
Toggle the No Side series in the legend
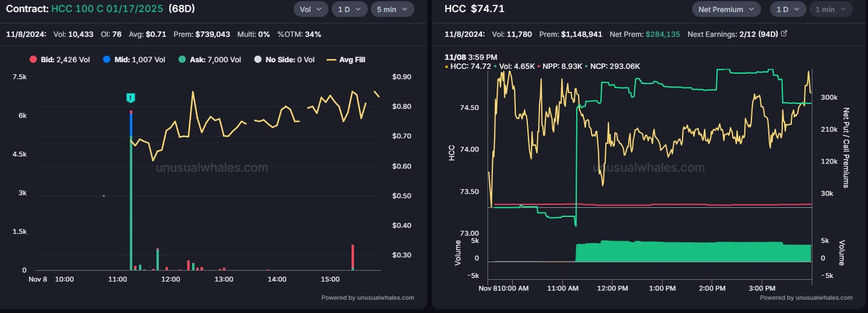pyautogui.click(x=284, y=60)
